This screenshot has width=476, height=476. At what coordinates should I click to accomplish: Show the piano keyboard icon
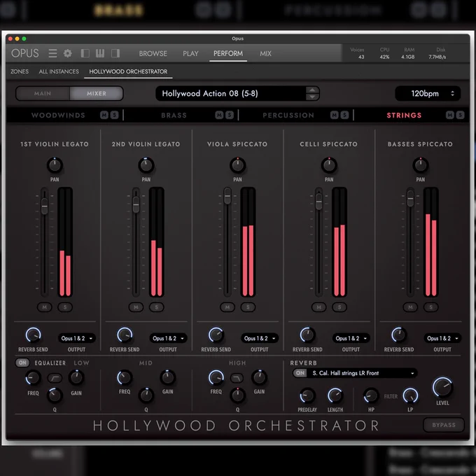pyautogui.click(x=100, y=53)
